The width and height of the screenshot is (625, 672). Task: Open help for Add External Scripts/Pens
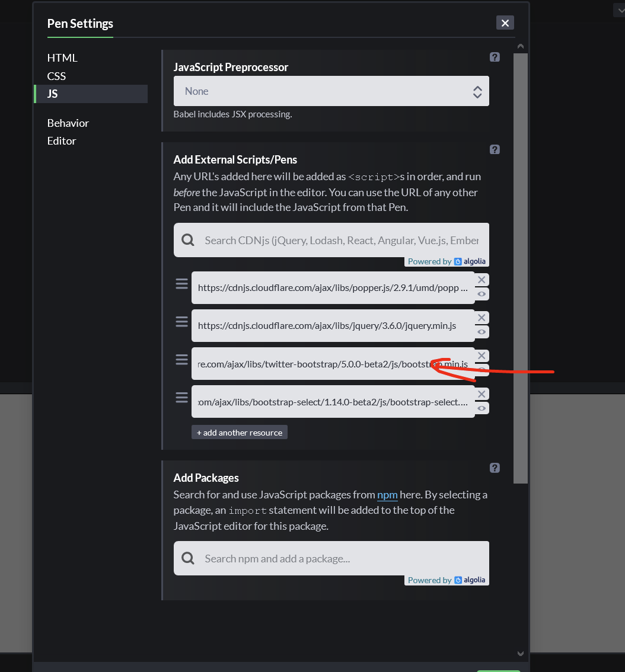[495, 149]
